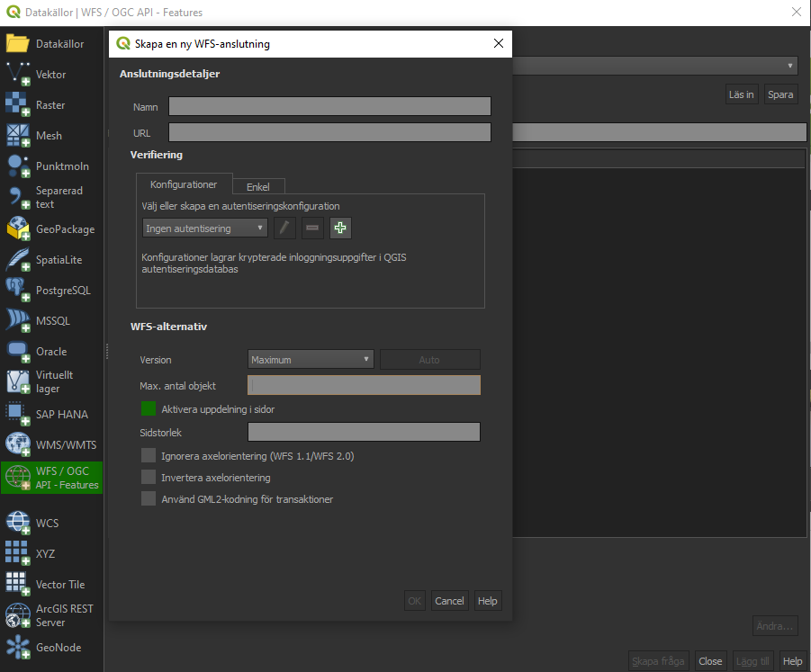
Task: Select the Separerad text source icon
Action: [18, 197]
